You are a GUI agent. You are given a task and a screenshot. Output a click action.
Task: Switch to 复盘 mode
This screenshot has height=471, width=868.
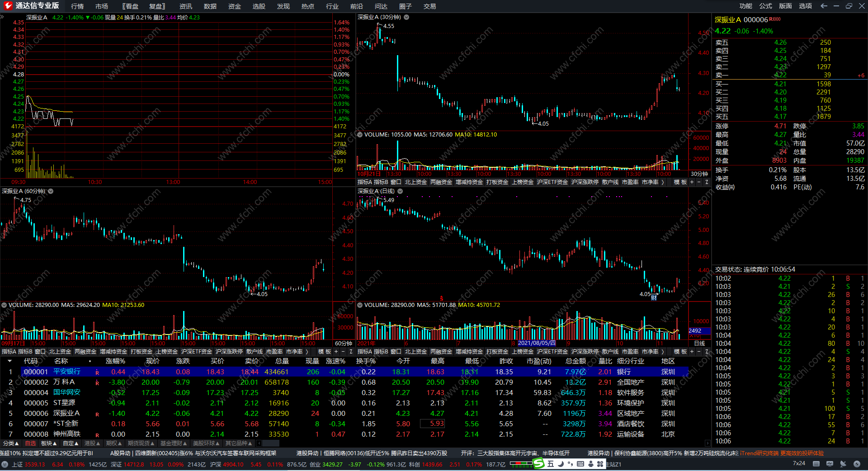(x=157, y=6)
